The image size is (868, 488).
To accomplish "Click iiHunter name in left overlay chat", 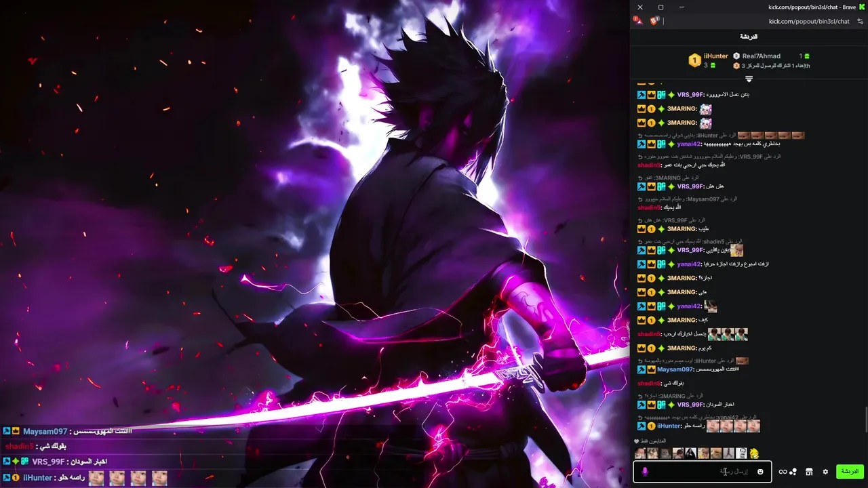I will point(38,478).
